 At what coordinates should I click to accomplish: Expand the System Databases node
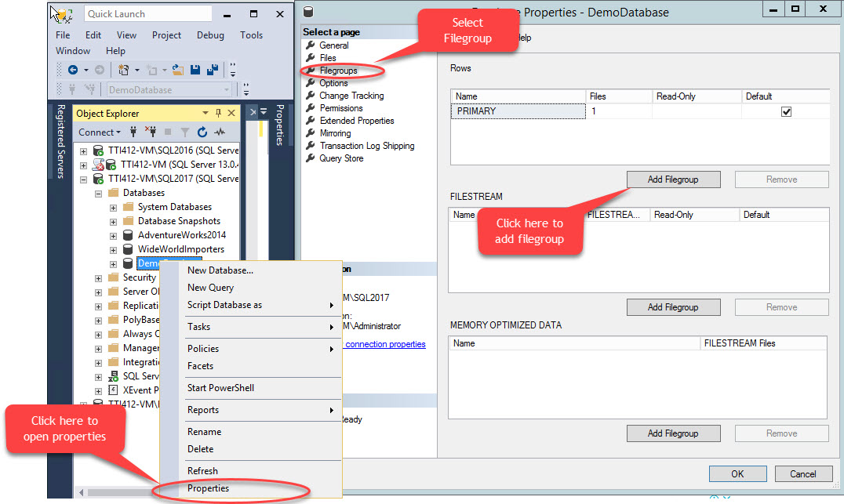click(x=113, y=208)
